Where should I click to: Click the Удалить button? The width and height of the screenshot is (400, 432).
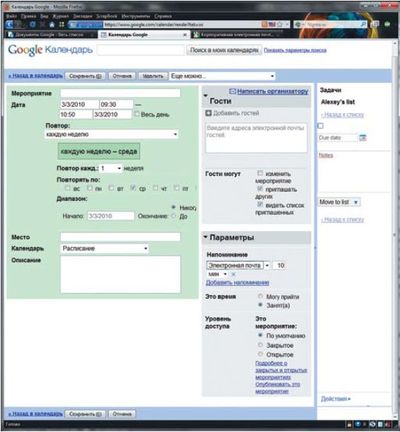[153, 76]
